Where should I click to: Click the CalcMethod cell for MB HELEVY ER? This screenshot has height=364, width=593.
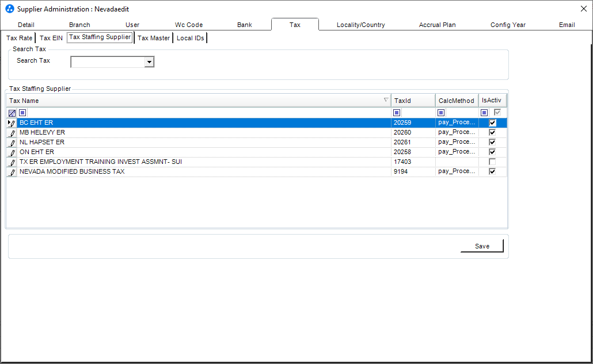pyautogui.click(x=457, y=132)
